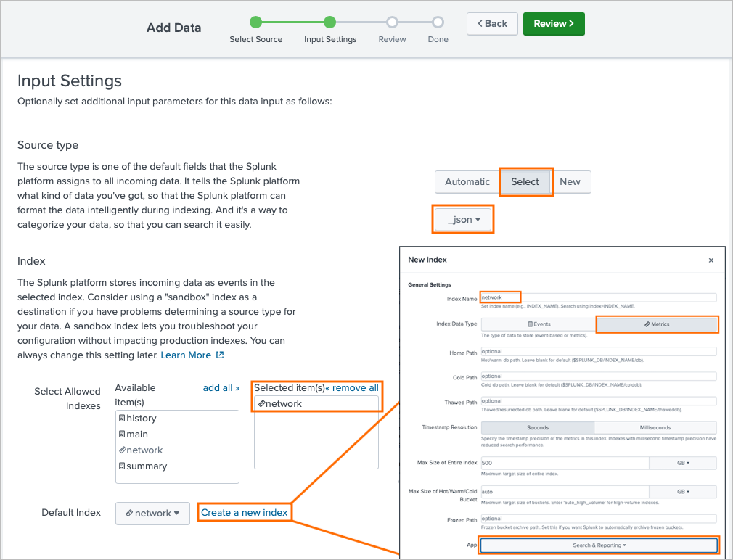
Task: Open the Default Index network dropdown
Action: pyautogui.click(x=152, y=514)
